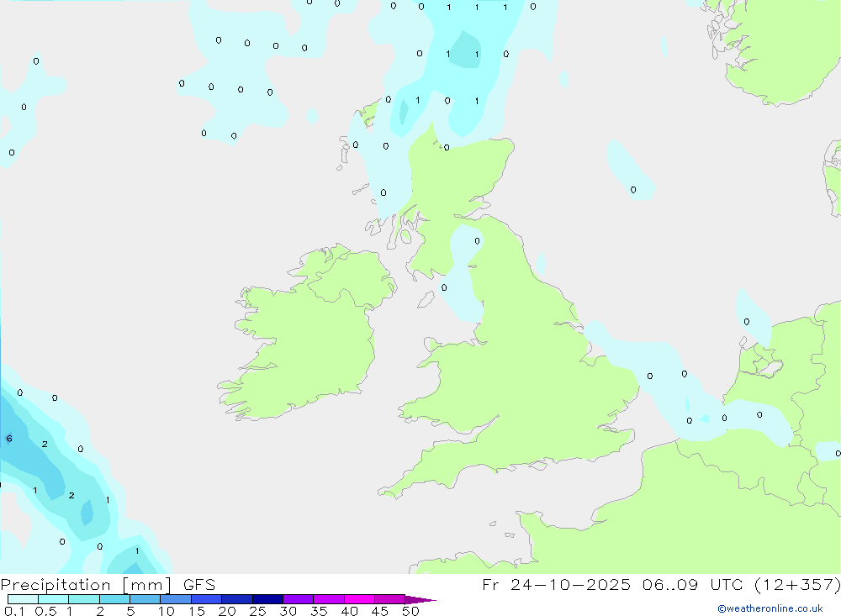Click the 40–45 mm magenta legend swatch

pyautogui.click(x=359, y=599)
